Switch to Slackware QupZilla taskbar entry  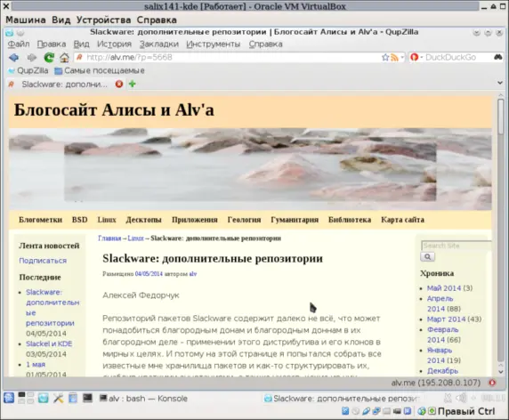click(342, 399)
